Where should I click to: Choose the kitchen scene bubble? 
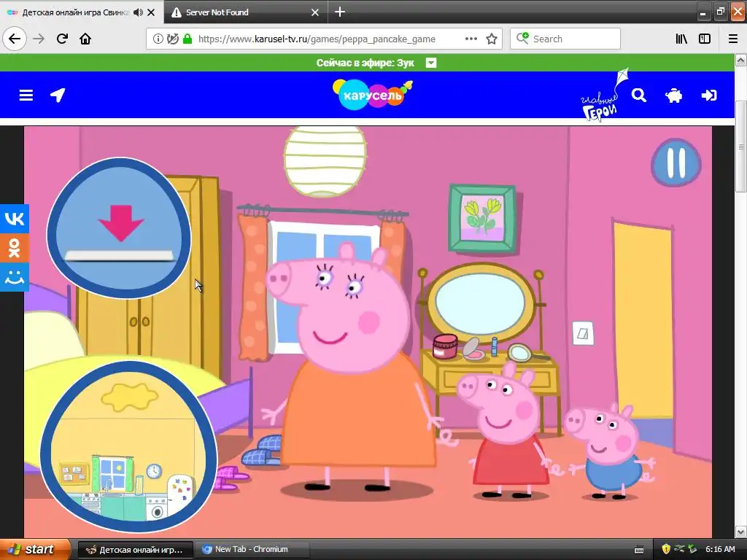pyautogui.click(x=128, y=446)
